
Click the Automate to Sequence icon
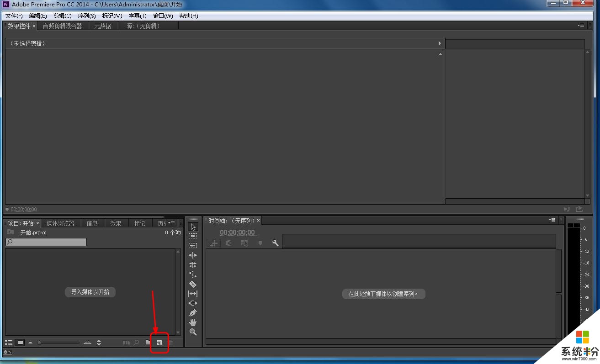click(126, 342)
